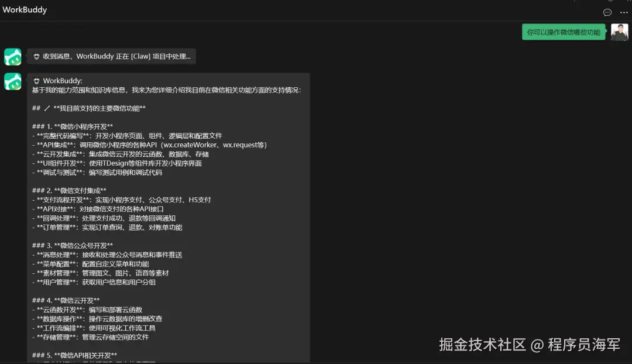Viewport: 632px width, 364px height.
Task: Select the green bubble 你可以操作微信哪些功能
Action: pos(564,32)
